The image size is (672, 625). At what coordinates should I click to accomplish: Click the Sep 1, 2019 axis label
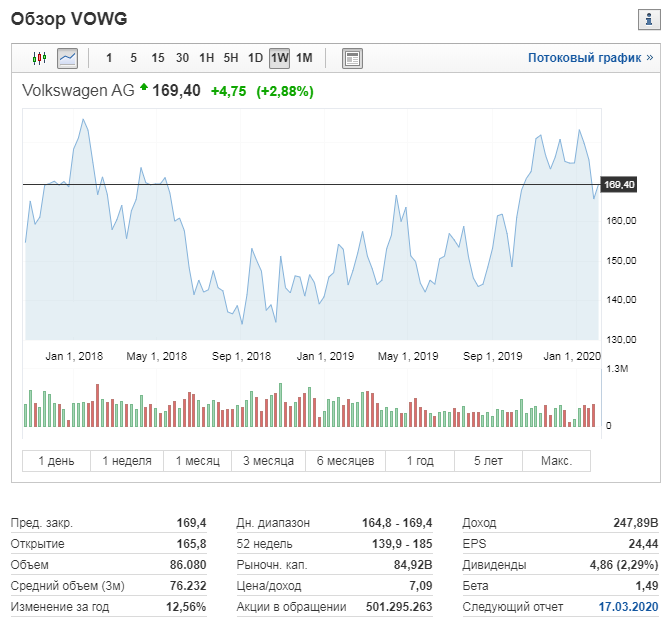tap(492, 356)
